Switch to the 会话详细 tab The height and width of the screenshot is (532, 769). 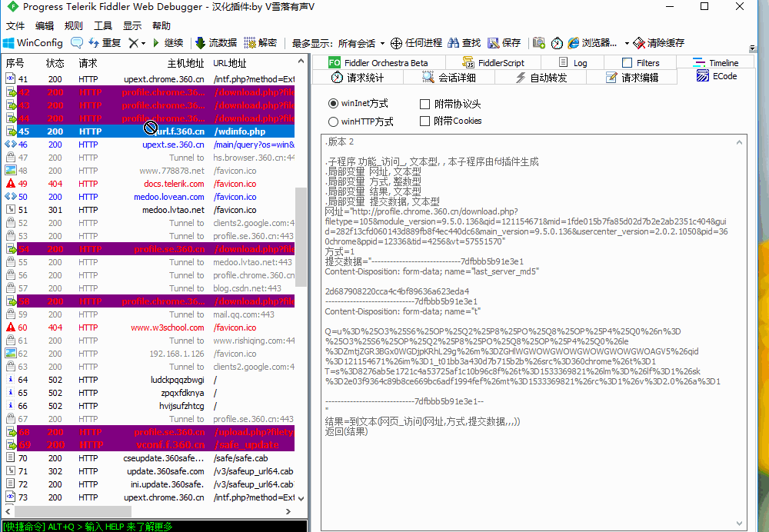[x=449, y=78]
